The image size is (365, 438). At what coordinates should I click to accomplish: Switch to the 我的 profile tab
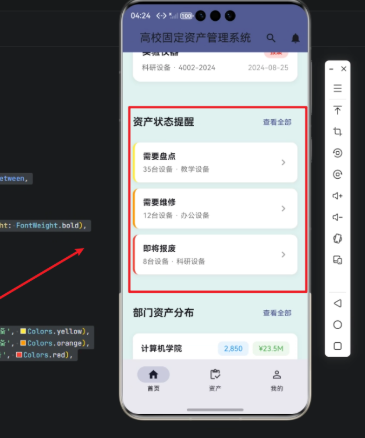click(x=277, y=379)
